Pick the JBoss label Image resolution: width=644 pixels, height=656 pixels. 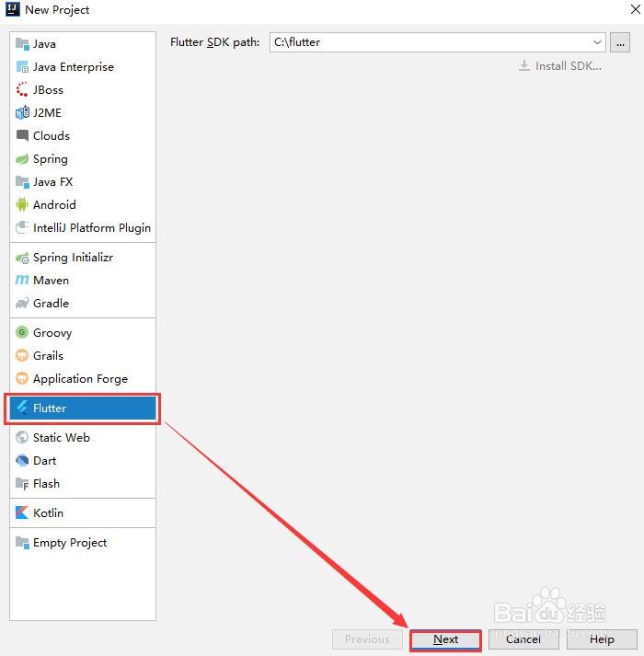[48, 90]
